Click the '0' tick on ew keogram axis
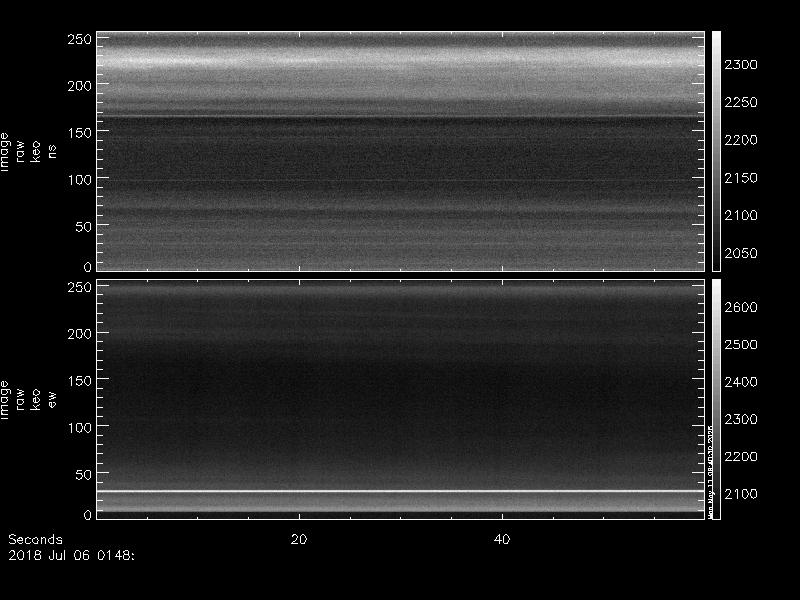 pyautogui.click(x=88, y=515)
